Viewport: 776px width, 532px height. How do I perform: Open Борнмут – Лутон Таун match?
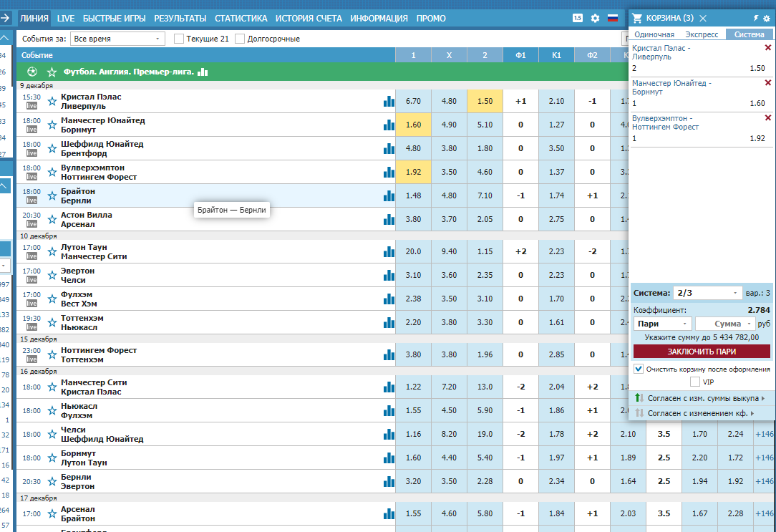click(x=84, y=458)
